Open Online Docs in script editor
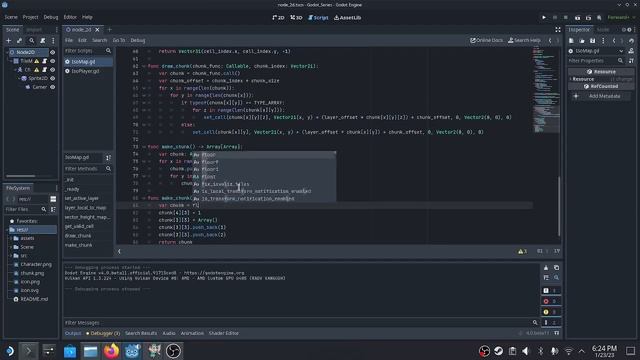This screenshot has width=640, height=360. coord(486,40)
